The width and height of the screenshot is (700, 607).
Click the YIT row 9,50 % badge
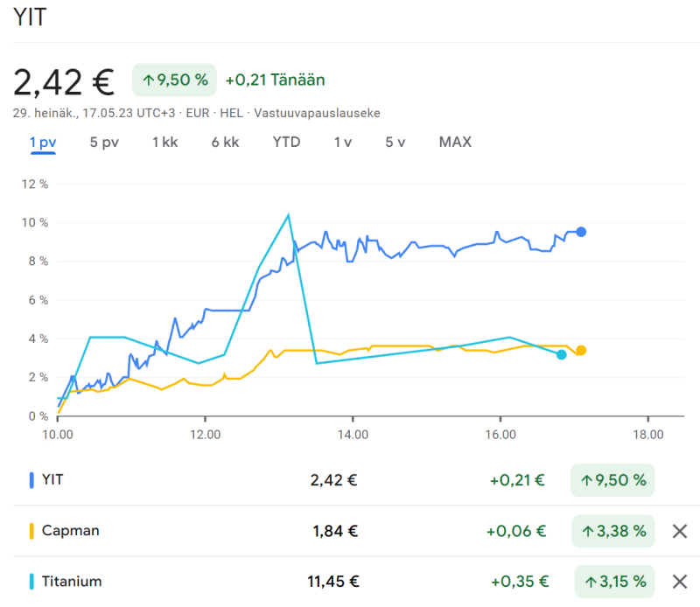[x=612, y=480]
